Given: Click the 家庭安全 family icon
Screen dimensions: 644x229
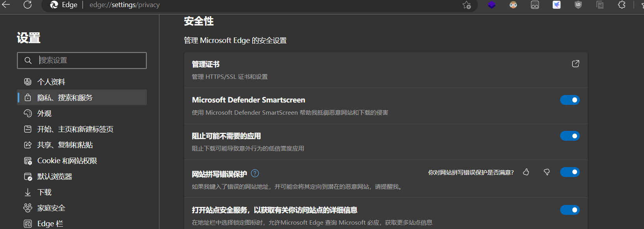Looking at the screenshot, I should point(28,208).
